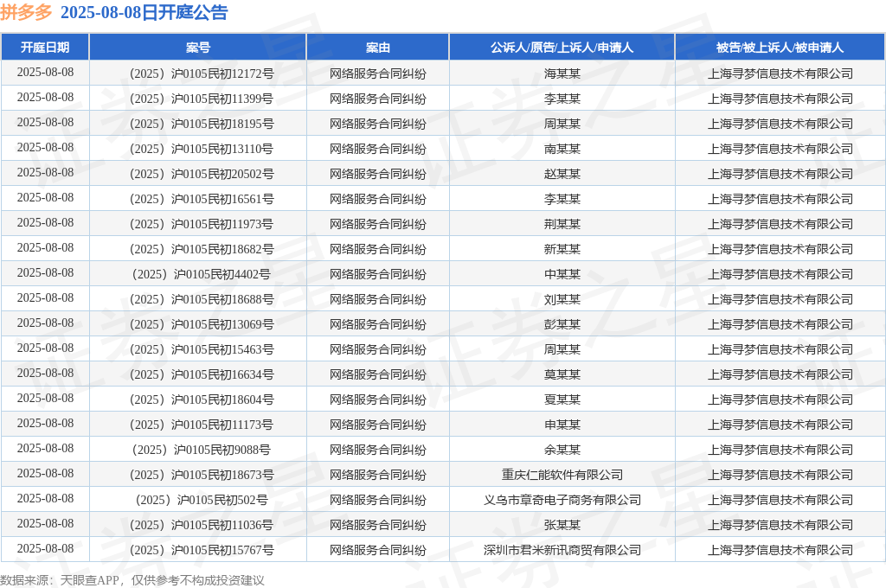Select the 案由 column header

[377, 48]
